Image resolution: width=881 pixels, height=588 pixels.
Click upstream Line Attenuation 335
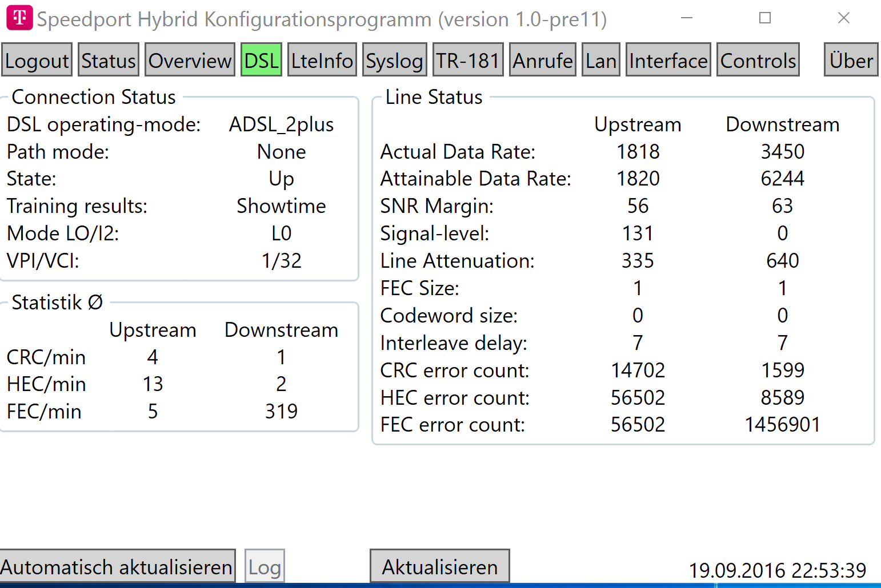[x=638, y=261]
